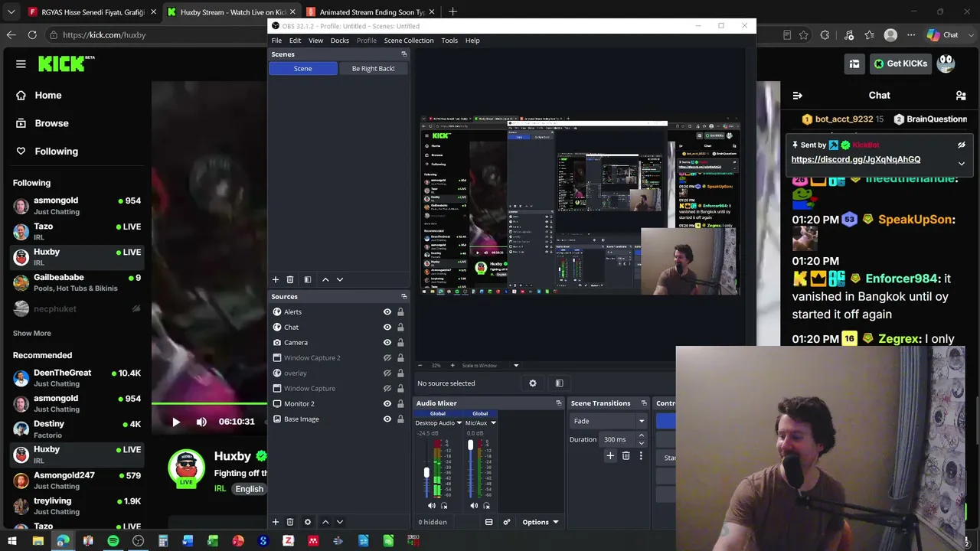Screen dimensions: 980x551
Task: Toggle Desktop Audio monitoring headphone icon
Action: (444, 506)
